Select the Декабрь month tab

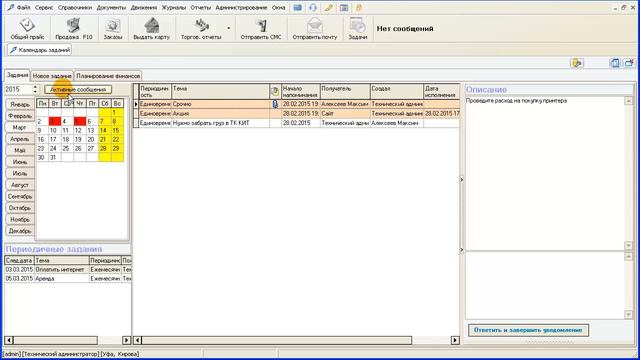click(x=20, y=231)
